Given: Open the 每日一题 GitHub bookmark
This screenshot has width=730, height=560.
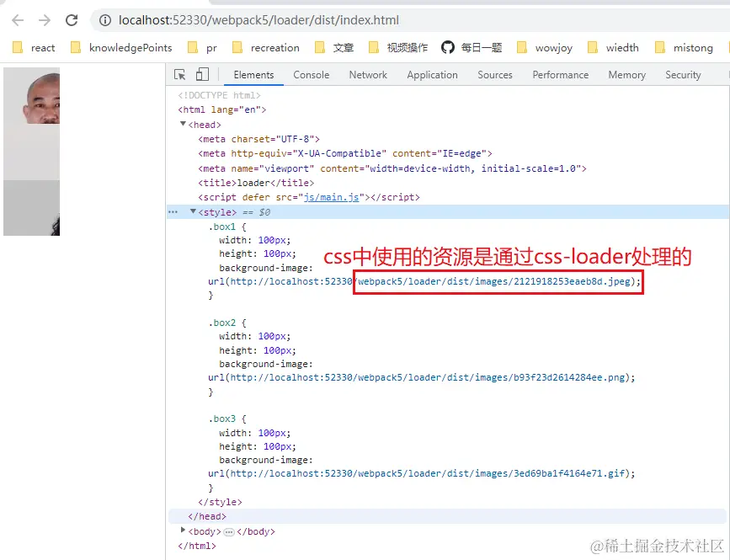Looking at the screenshot, I should tap(472, 47).
